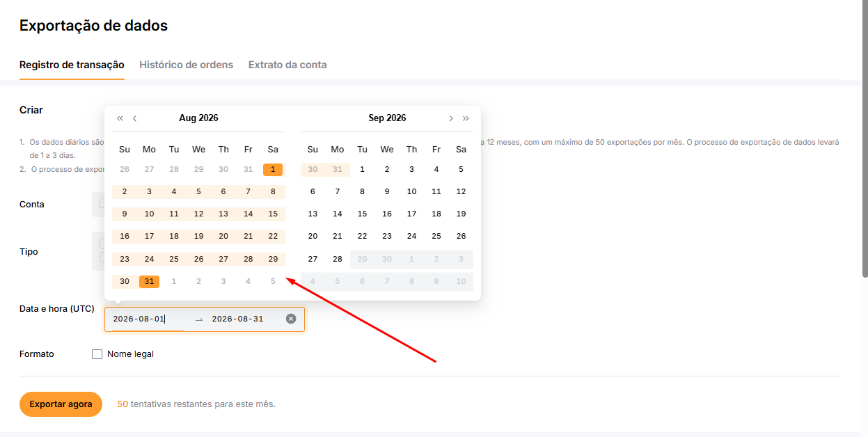Click the Exportação de dados heading
This screenshot has width=868, height=437.
(93, 26)
